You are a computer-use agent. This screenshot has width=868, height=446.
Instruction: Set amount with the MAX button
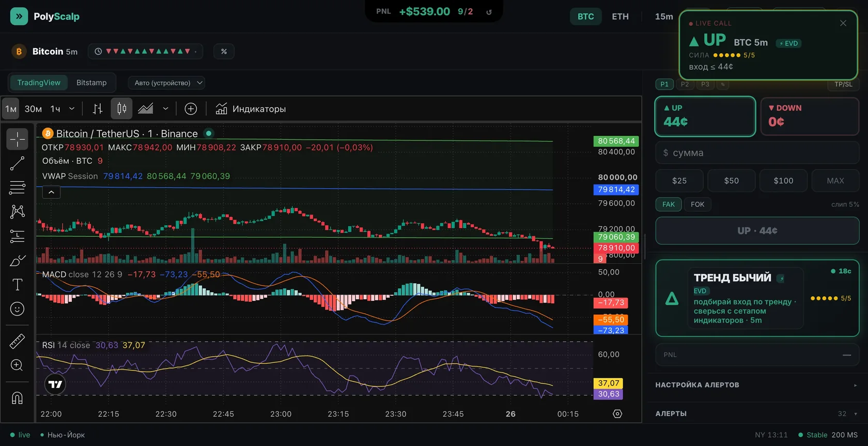coord(835,181)
